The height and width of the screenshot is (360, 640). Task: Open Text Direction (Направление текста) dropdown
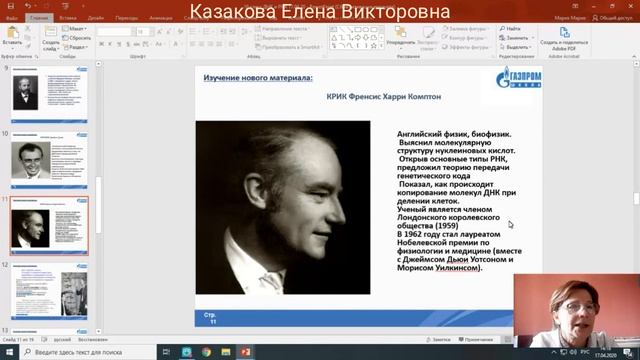(282, 29)
